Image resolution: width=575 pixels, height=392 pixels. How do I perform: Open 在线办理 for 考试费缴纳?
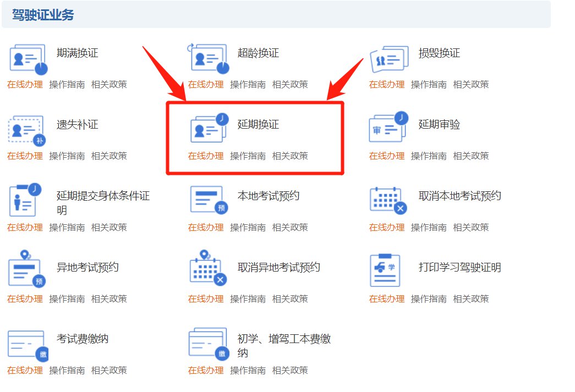click(x=25, y=371)
